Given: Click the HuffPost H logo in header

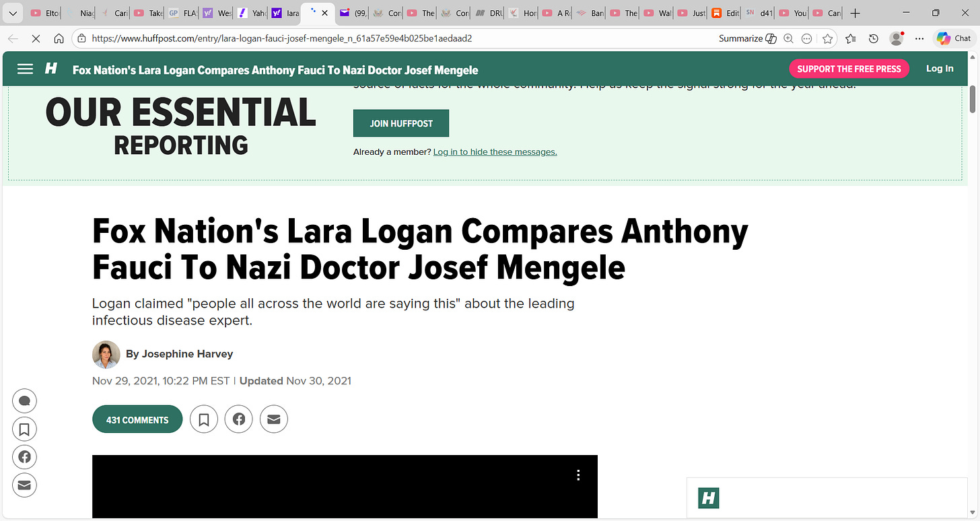Looking at the screenshot, I should click(51, 68).
